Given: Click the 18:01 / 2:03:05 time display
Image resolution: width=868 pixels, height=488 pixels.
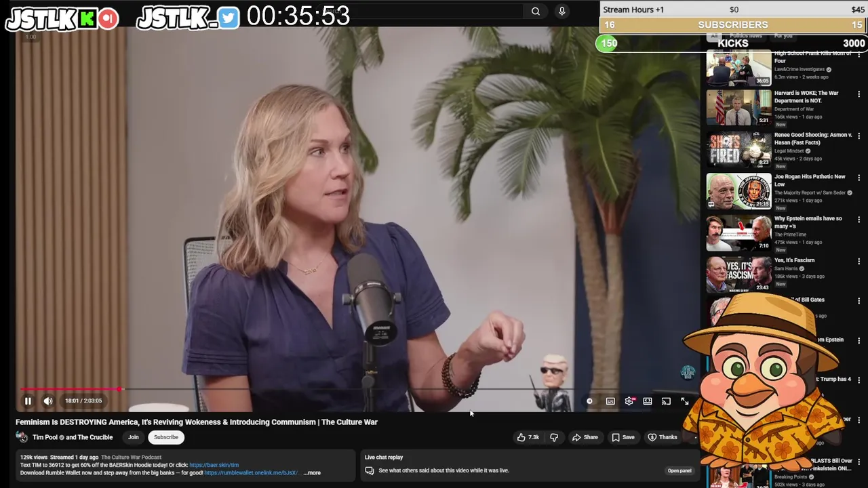Looking at the screenshot, I should pyautogui.click(x=83, y=401).
